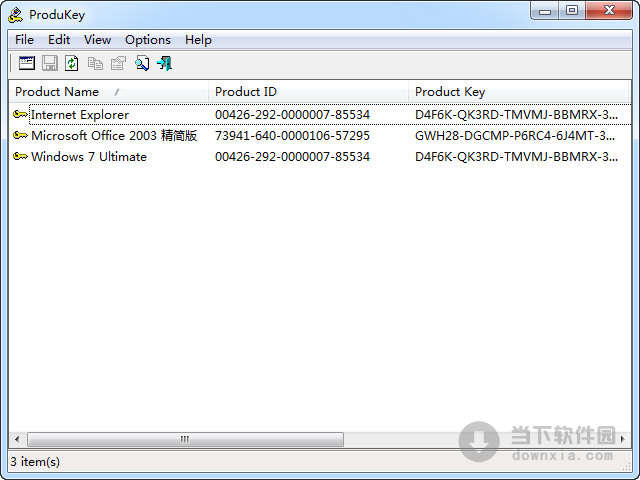Select the Internet Explorer row
640x480 pixels.
pos(320,114)
